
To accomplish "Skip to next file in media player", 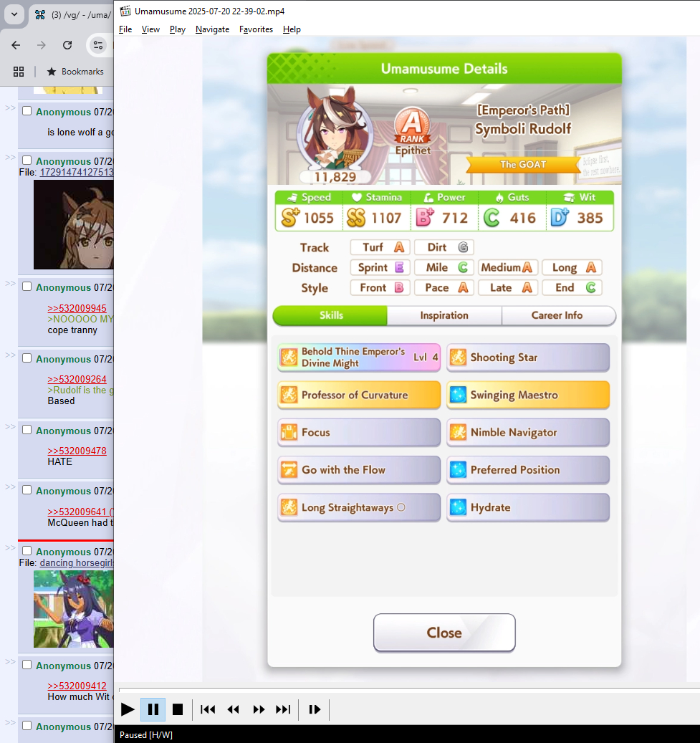I will 284,709.
